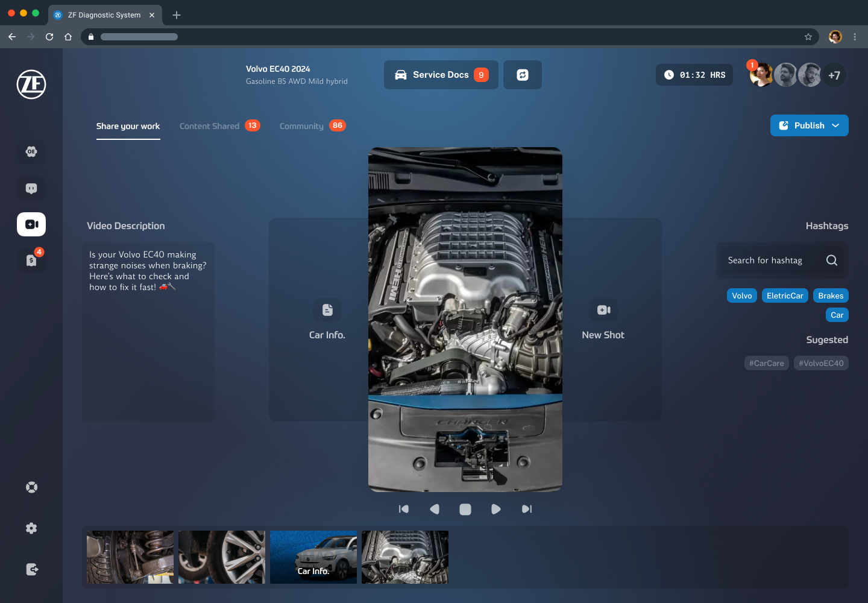Open a new browser tab
Image resolution: width=868 pixels, height=603 pixels.
tap(177, 15)
